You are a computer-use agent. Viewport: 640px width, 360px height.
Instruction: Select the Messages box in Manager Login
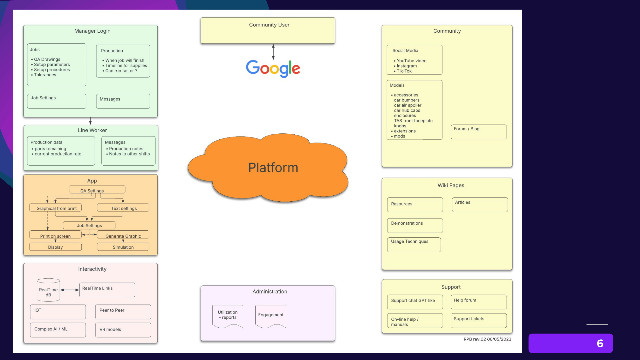(123, 101)
